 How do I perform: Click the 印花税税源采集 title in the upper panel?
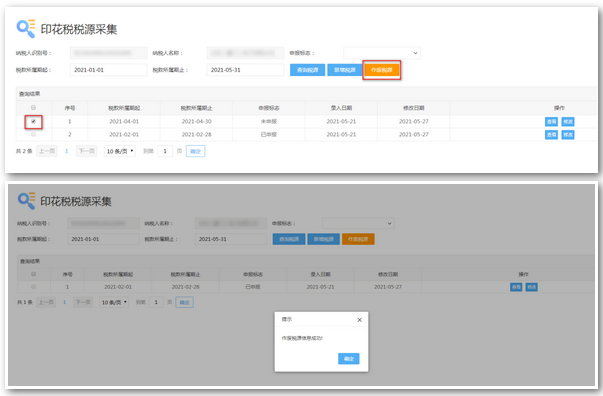tap(79, 29)
